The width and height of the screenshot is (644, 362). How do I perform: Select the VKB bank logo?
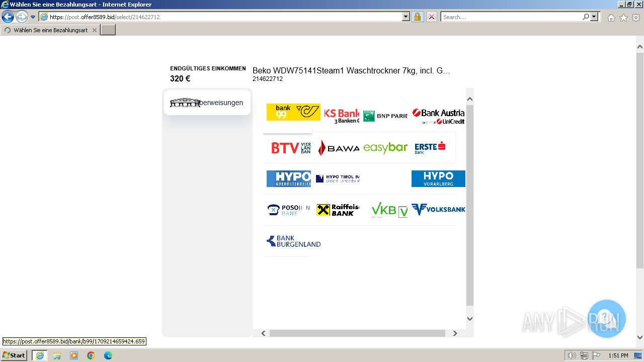tap(389, 210)
